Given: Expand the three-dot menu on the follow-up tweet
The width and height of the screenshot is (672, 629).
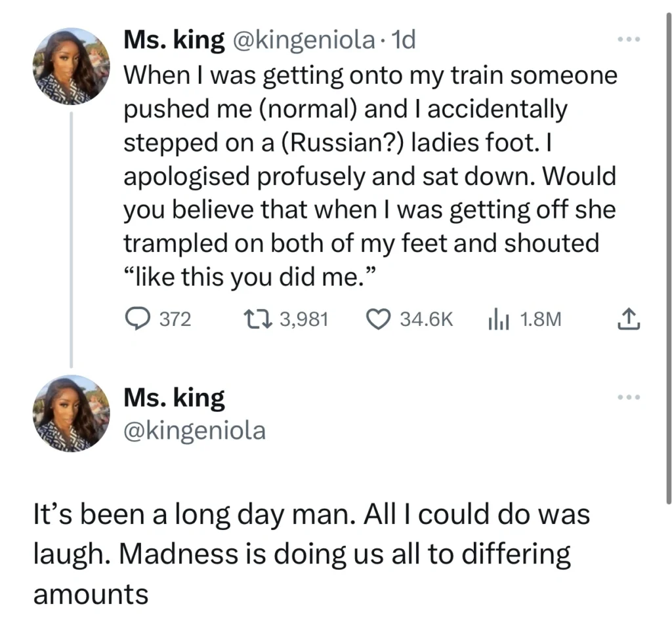Looking at the screenshot, I should point(628,397).
